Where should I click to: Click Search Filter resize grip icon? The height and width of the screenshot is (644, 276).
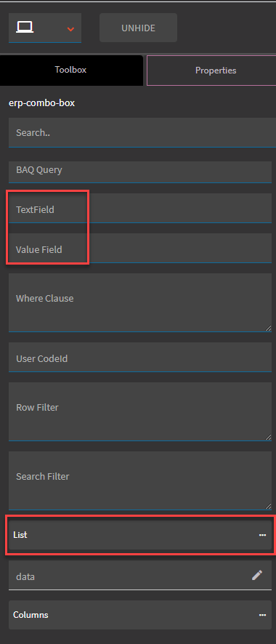[x=268, y=506]
